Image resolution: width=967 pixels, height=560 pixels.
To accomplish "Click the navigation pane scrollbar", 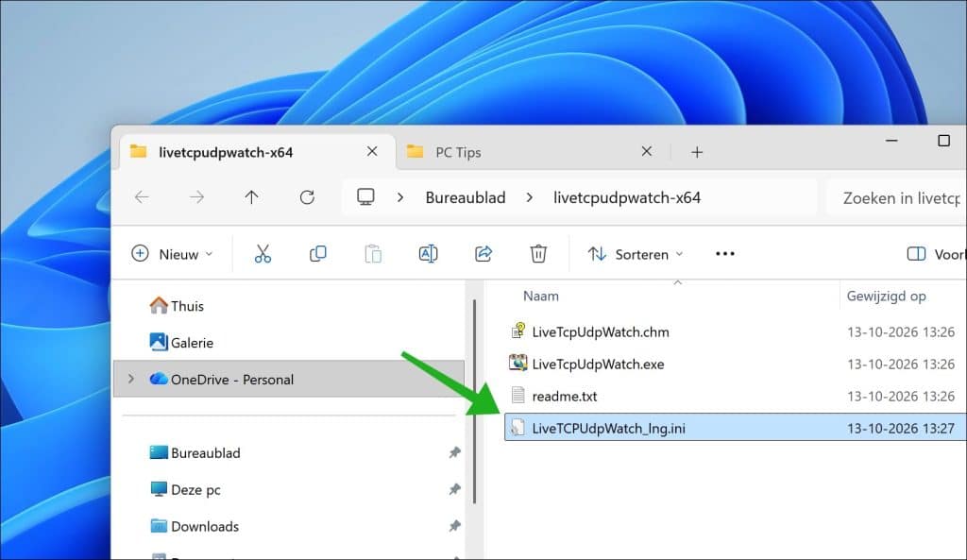I will pos(474,401).
